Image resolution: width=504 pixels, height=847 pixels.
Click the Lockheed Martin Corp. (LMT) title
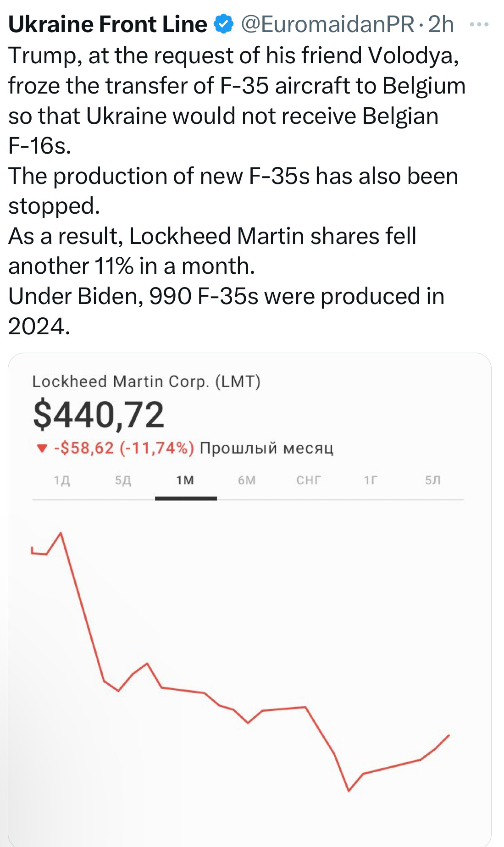click(146, 382)
